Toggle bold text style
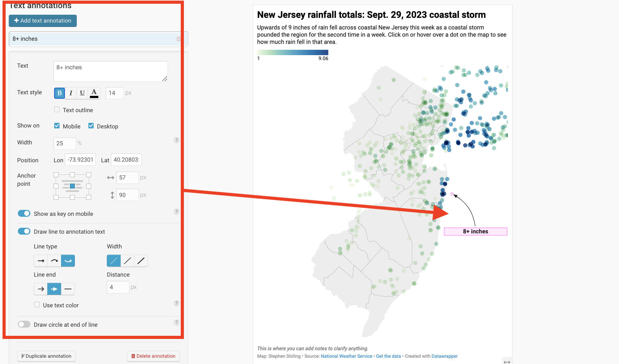The width and height of the screenshot is (619, 364). [60, 93]
